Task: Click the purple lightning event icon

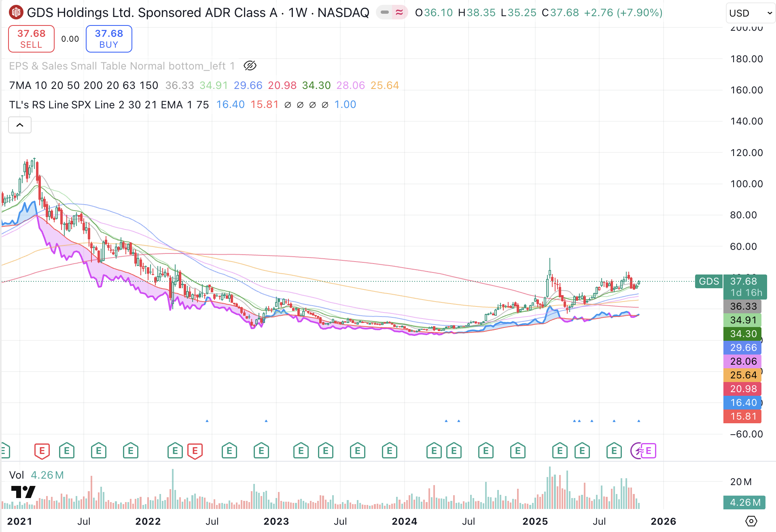Action: 638,450
